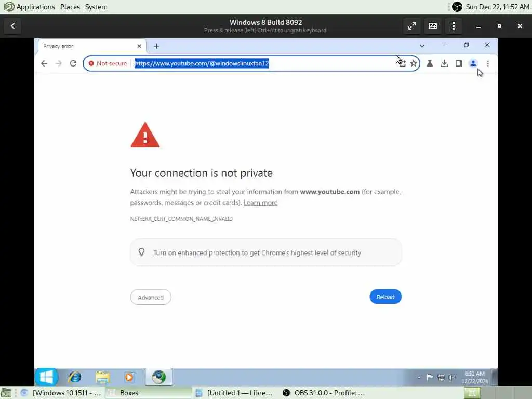Click the OBS icon in top panel

point(457,7)
